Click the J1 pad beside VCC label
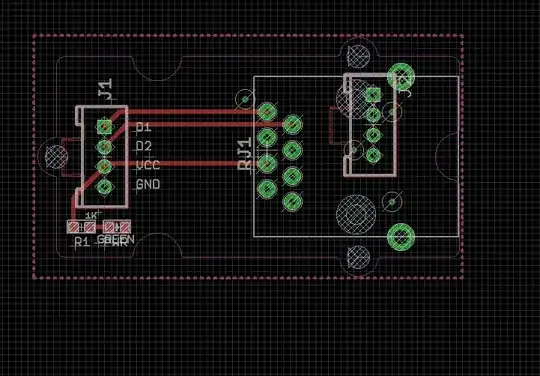540x376 pixels. click(x=104, y=167)
